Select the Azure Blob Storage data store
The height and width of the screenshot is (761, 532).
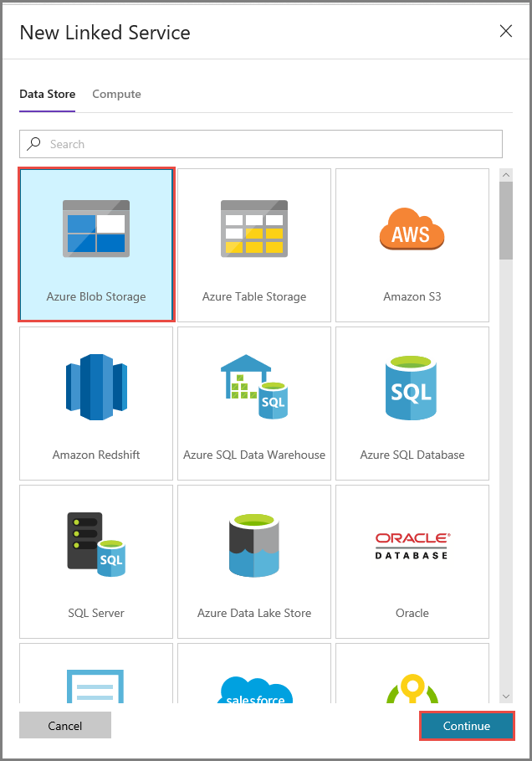click(x=95, y=244)
